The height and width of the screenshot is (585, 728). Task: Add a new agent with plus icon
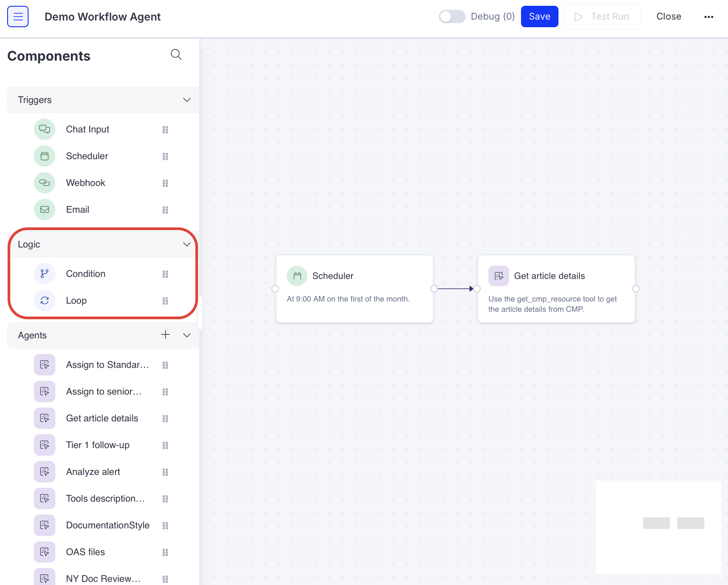165,335
